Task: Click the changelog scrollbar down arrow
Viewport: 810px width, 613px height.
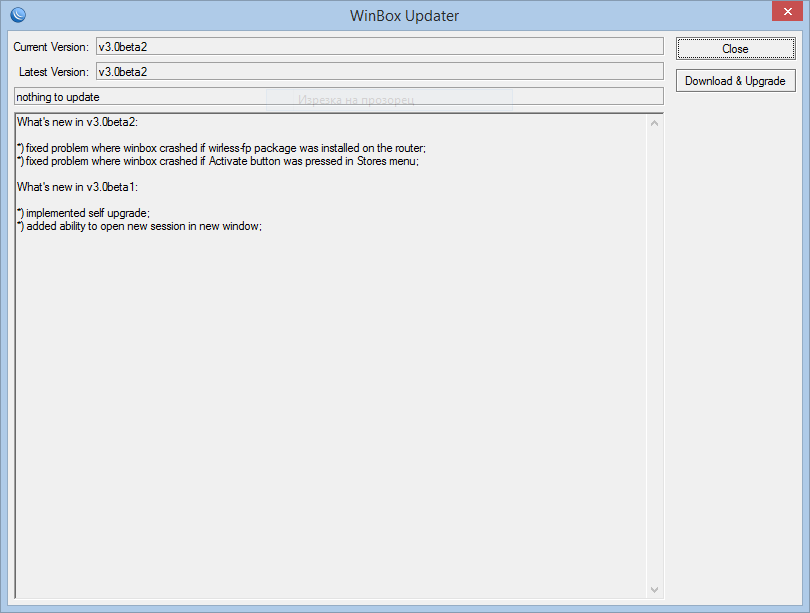Action: click(x=655, y=590)
